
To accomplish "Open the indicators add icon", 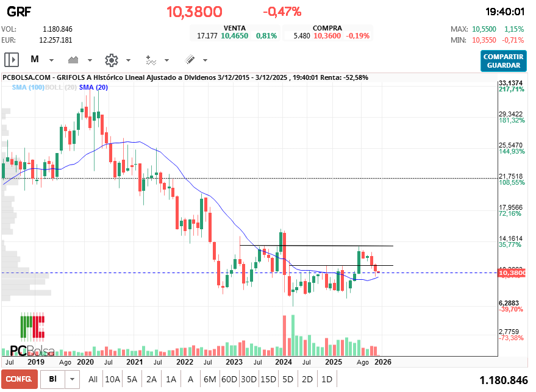I will [151, 60].
